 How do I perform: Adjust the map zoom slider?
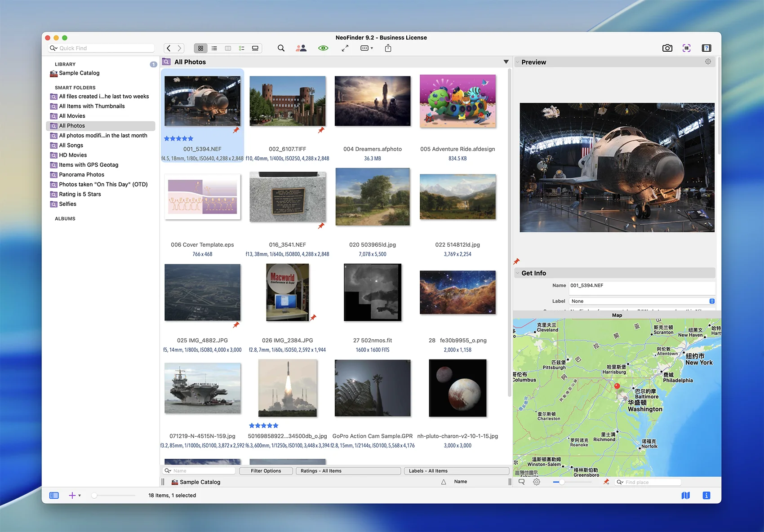(x=562, y=482)
